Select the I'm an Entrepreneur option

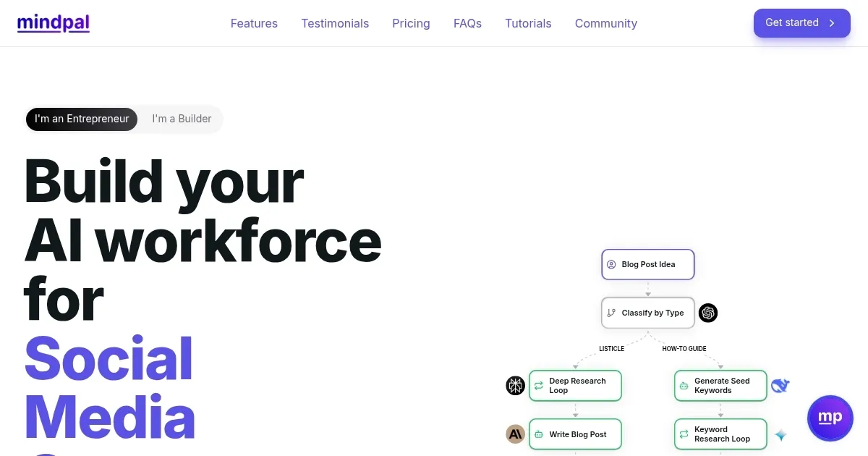[82, 119]
